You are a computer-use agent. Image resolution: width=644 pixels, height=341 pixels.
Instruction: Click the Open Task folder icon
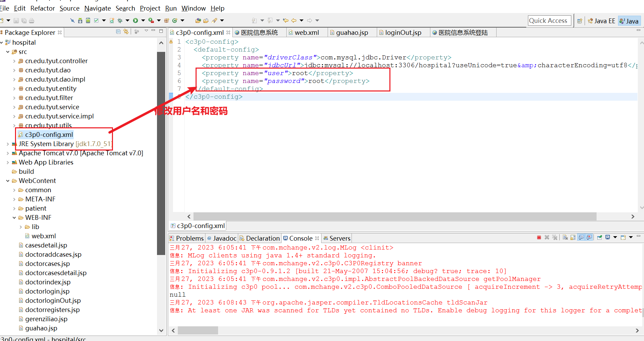click(x=206, y=20)
